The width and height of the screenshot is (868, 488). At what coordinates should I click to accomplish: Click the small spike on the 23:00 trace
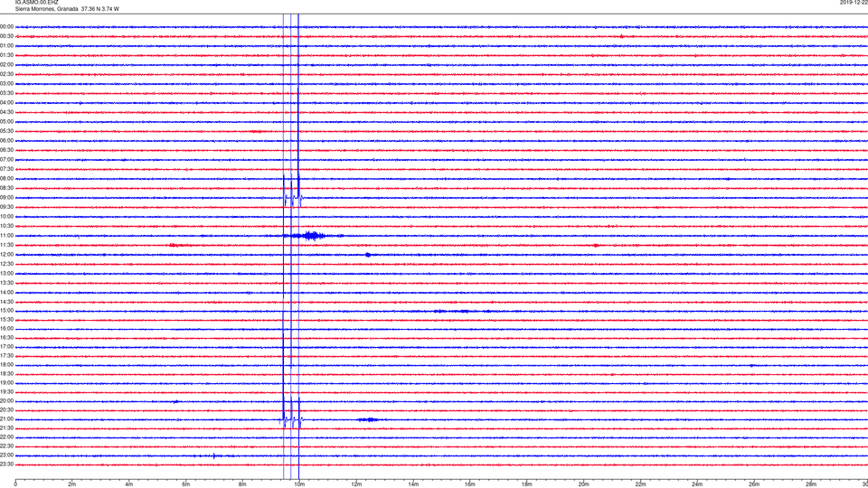[214, 455]
